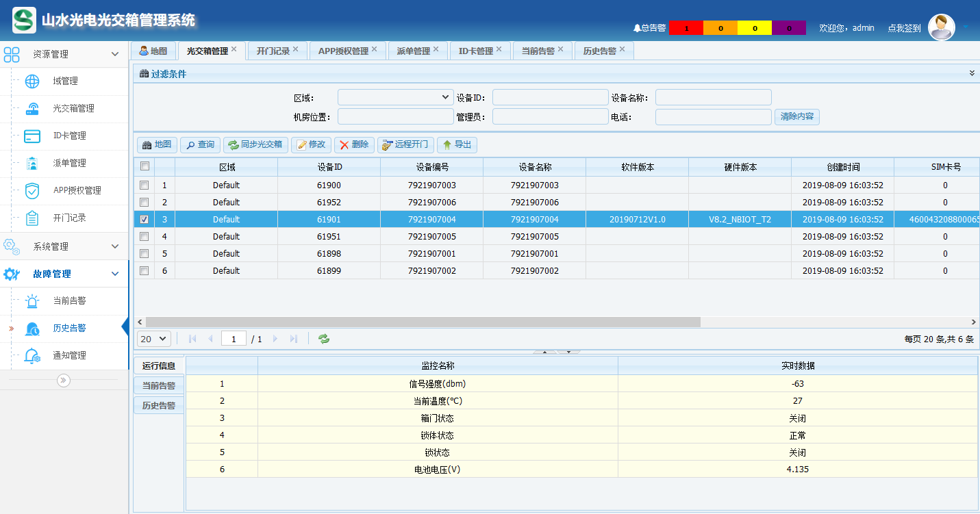Image resolution: width=980 pixels, height=514 pixels.
Task: Click the ID卡管理 card icon
Action: click(x=32, y=136)
